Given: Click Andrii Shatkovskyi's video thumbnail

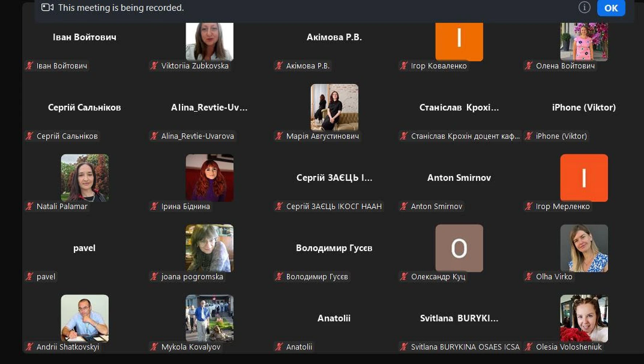Looking at the screenshot, I should click(85, 318).
